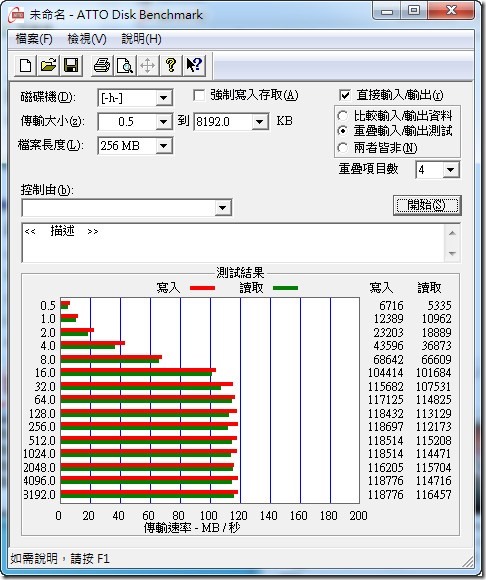Click the 開始(S) start button

tap(427, 205)
